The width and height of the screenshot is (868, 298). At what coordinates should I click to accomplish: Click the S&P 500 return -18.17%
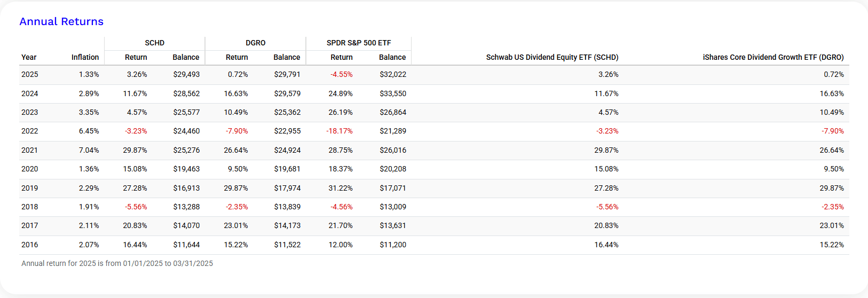click(340, 131)
